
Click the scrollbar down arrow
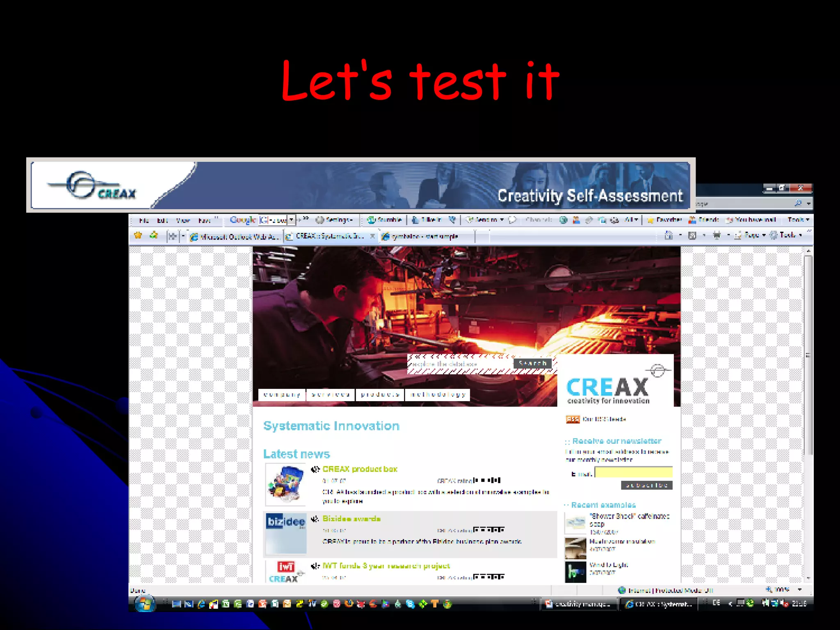tap(808, 578)
